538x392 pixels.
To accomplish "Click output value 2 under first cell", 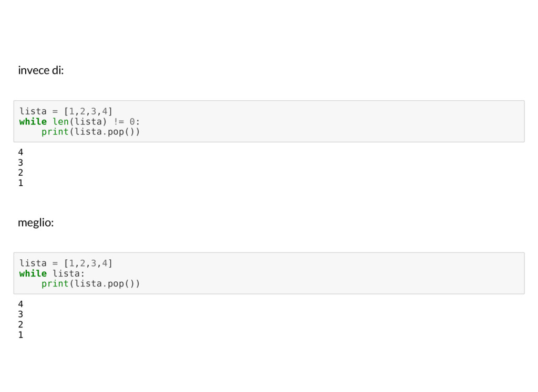I will (x=20, y=173).
